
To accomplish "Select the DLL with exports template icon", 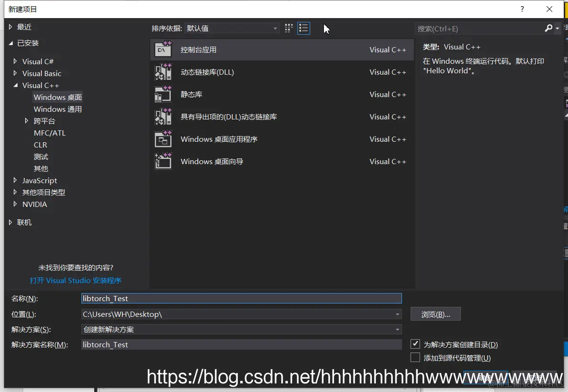I will tap(163, 117).
